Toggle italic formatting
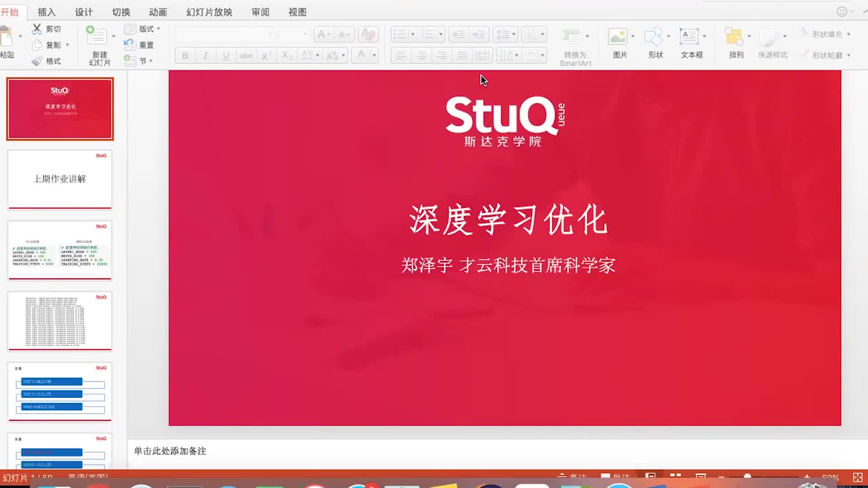 coord(205,55)
